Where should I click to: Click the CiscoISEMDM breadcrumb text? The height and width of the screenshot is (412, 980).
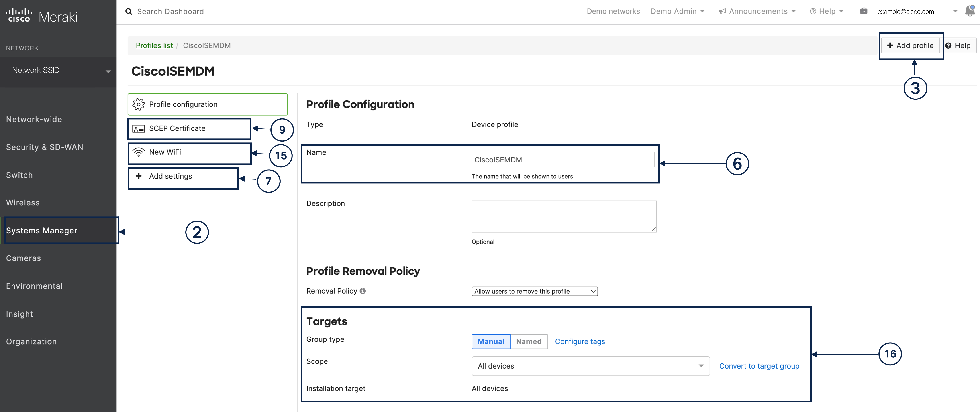pyautogui.click(x=206, y=46)
